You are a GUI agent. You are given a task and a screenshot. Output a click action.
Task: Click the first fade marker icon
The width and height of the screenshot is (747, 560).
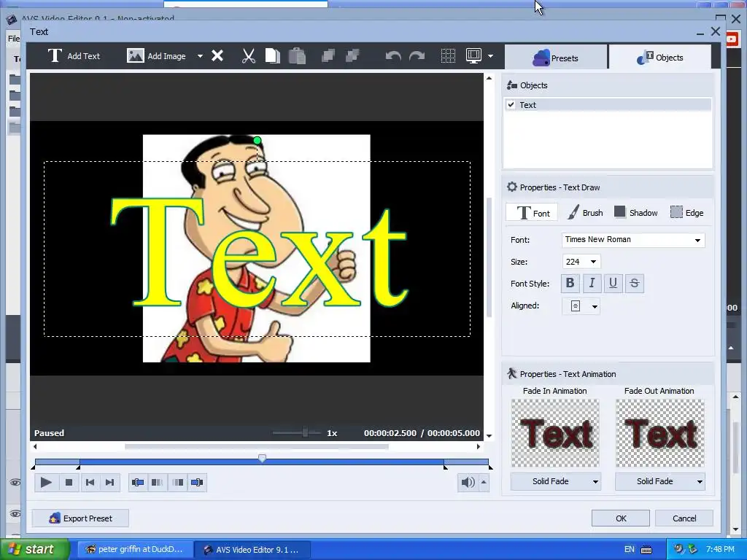138,483
